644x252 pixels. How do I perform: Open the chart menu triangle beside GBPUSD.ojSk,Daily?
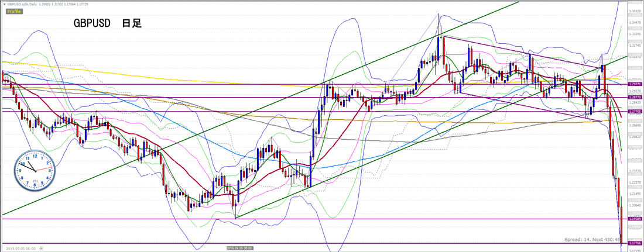pos(5,4)
